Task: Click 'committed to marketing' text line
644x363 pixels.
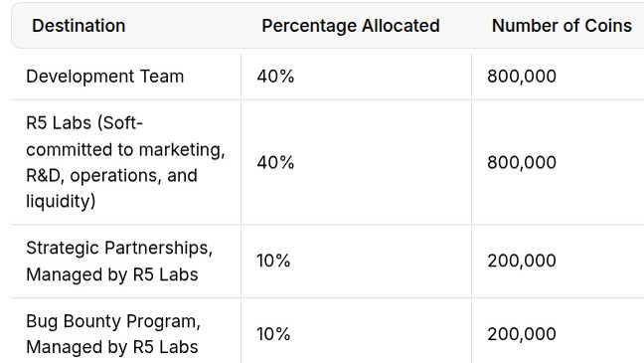Action: (125, 149)
